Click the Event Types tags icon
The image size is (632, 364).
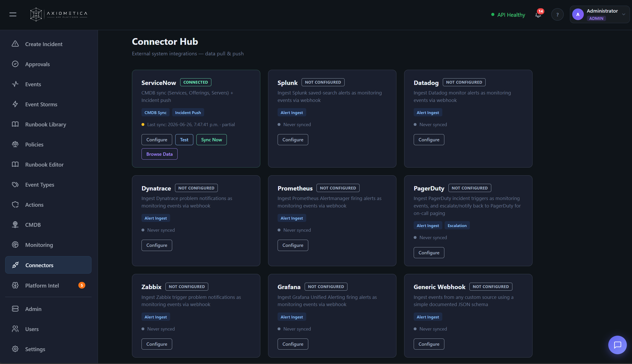[15, 184]
